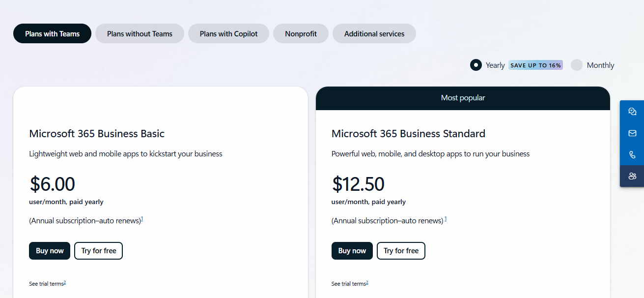Viewport: 644px width, 298px height.
Task: Click 'Powerful web, mobile, and desktop apps' description
Action: (x=430, y=154)
